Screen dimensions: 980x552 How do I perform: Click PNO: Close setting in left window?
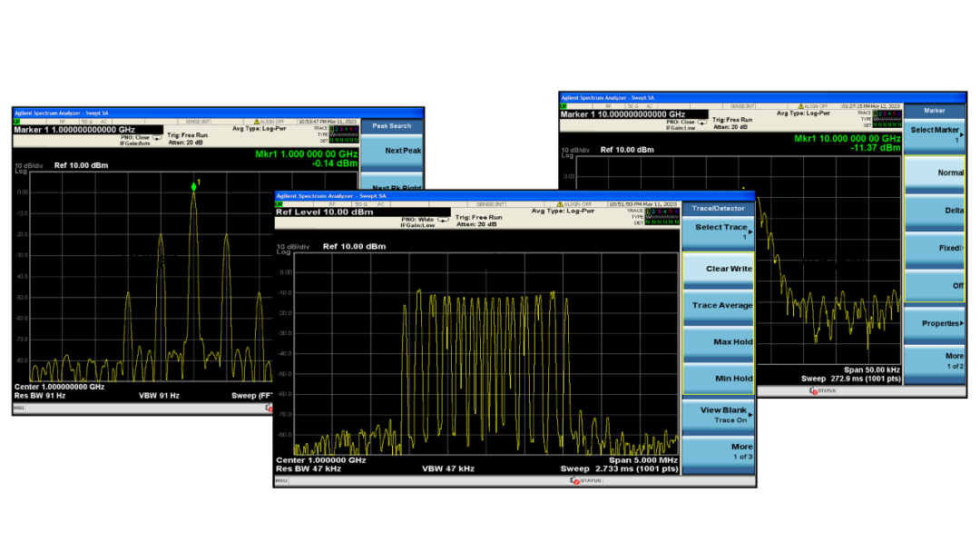click(x=135, y=137)
